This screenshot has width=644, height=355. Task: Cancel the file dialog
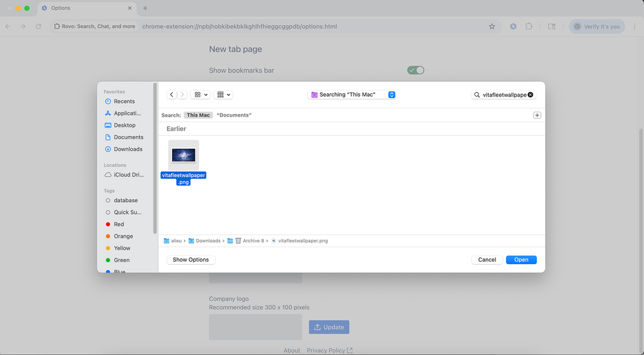coord(487,260)
